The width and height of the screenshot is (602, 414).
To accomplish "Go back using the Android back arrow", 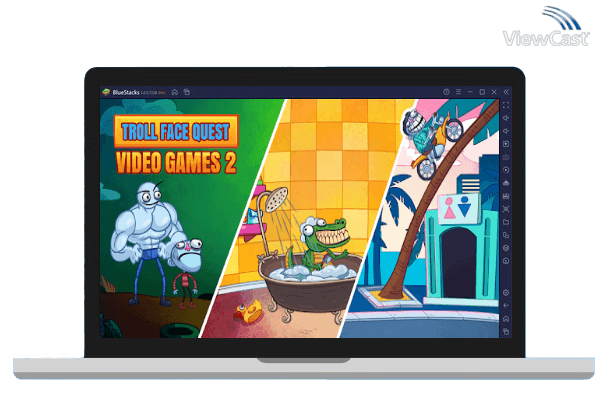I will tap(506, 306).
